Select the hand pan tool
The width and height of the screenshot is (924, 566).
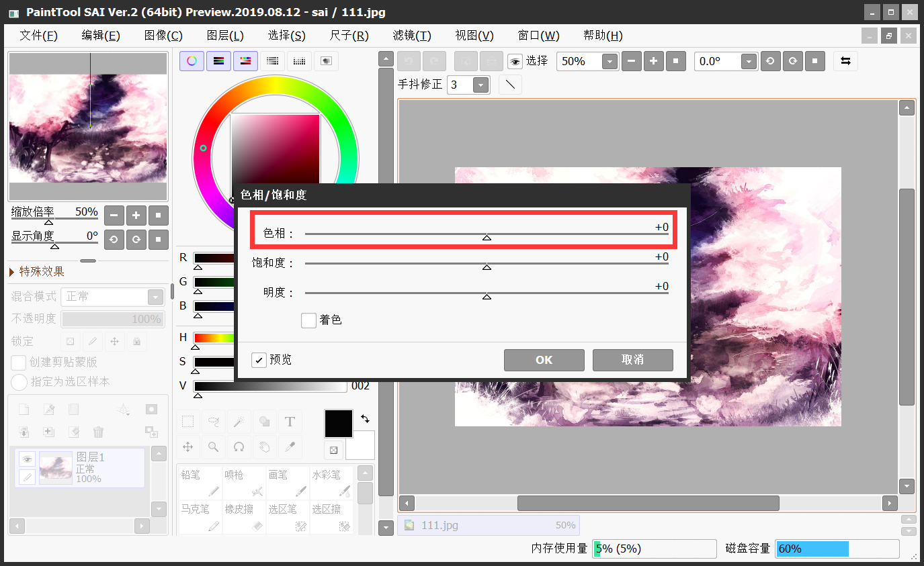[x=265, y=447]
